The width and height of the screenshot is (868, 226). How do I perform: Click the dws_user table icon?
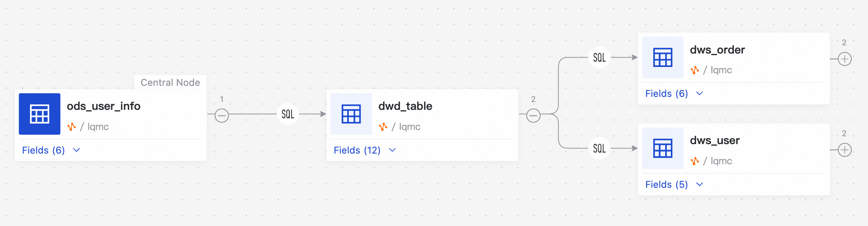point(663,148)
